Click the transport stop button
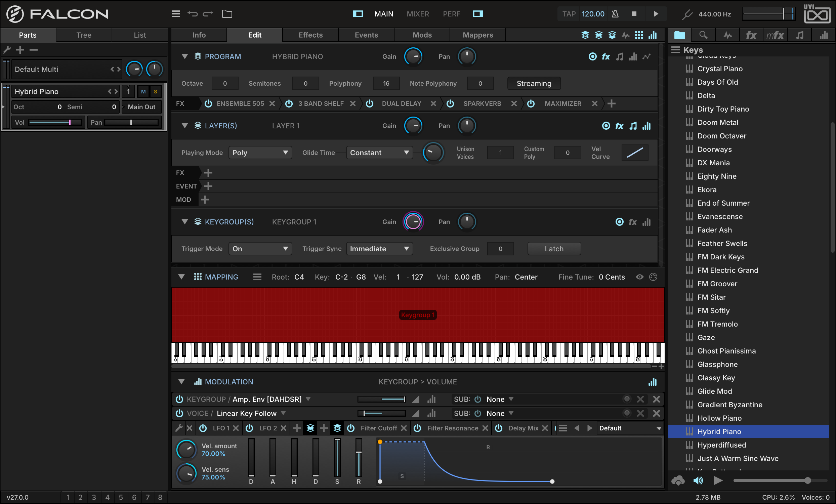This screenshot has width=836, height=504. tap(634, 14)
